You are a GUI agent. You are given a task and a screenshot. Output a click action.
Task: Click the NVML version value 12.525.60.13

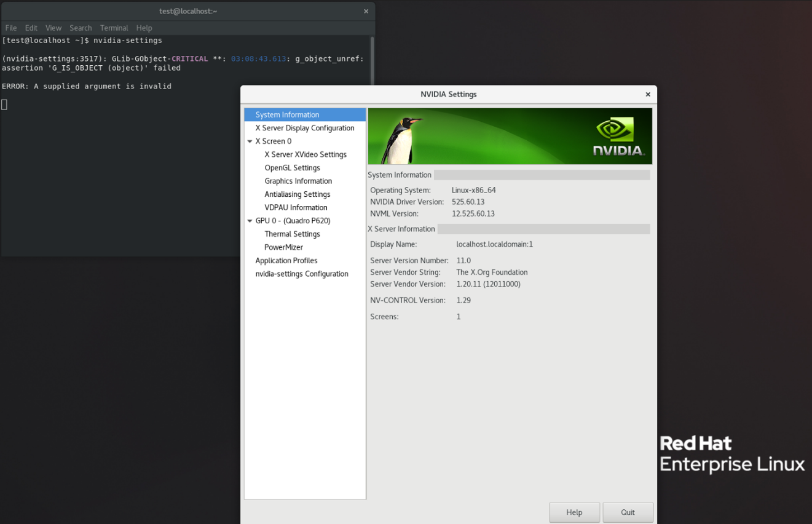473,214
